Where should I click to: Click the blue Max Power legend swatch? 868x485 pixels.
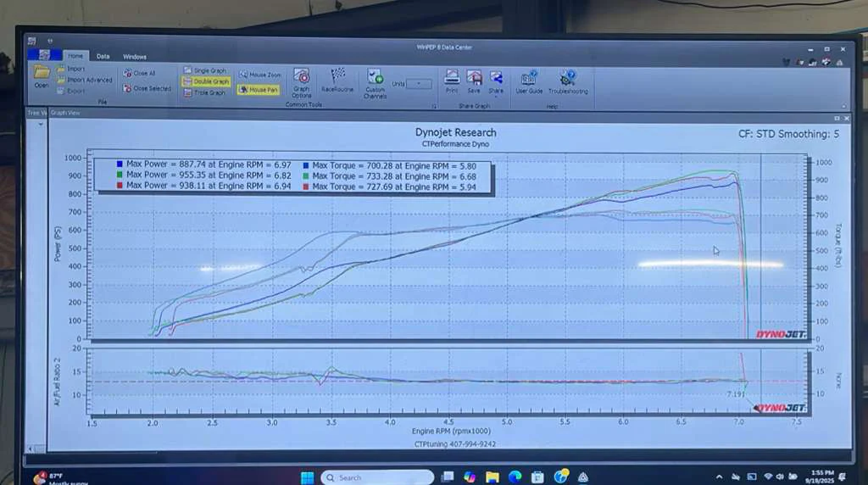coord(119,164)
